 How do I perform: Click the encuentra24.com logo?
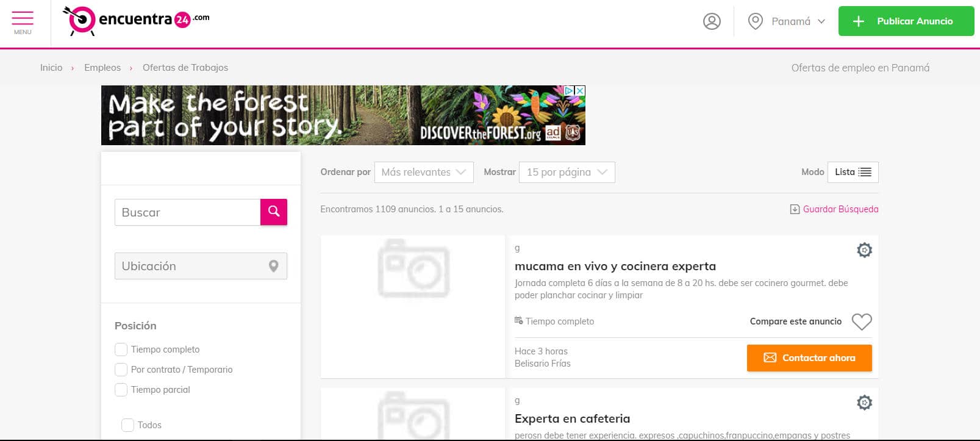[136, 20]
